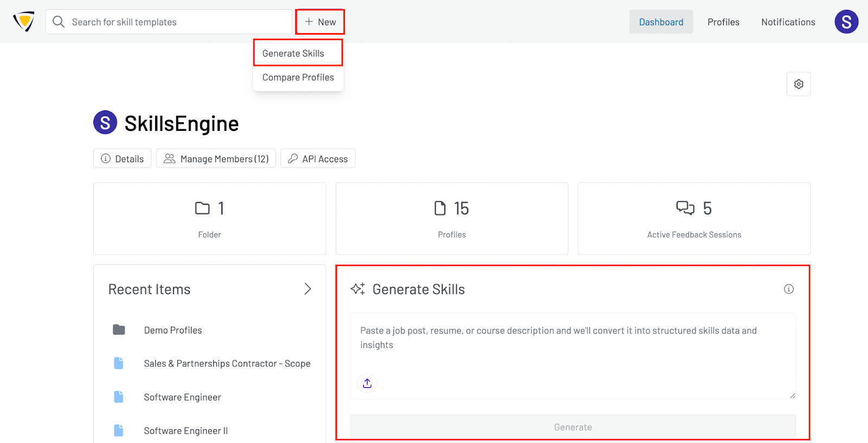The width and height of the screenshot is (868, 443).
Task: Open the Details button
Action: (122, 159)
